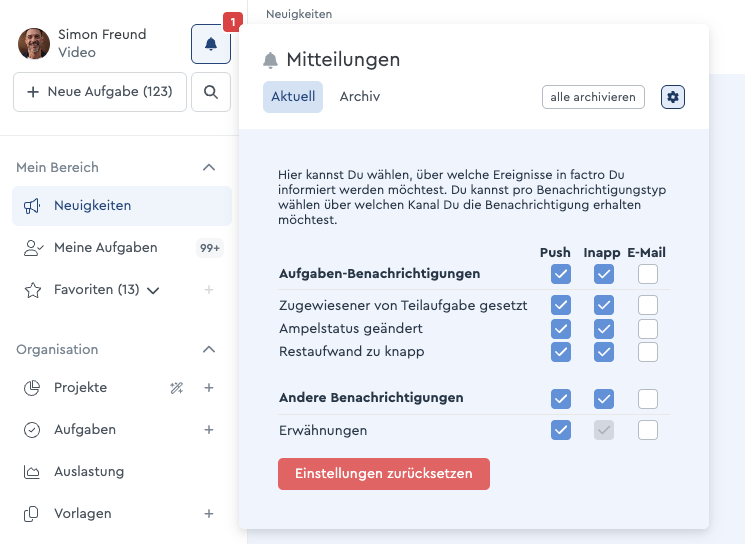The width and height of the screenshot is (745, 544).
Task: Click plus icon next to Vorlagen
Action: click(209, 514)
